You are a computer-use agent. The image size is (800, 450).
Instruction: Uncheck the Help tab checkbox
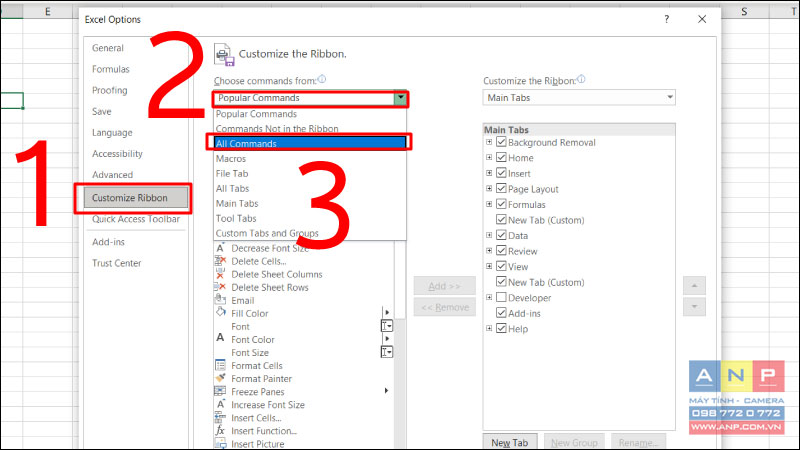(502, 329)
